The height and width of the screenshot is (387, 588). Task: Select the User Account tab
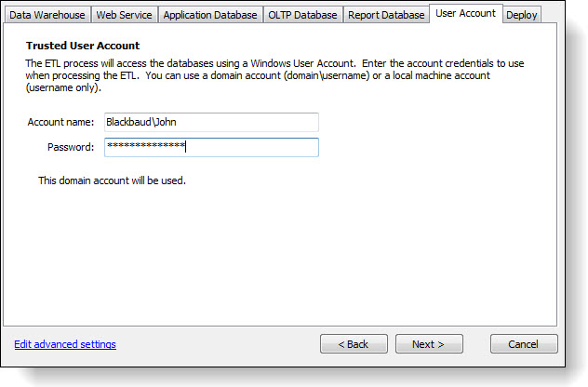click(465, 14)
